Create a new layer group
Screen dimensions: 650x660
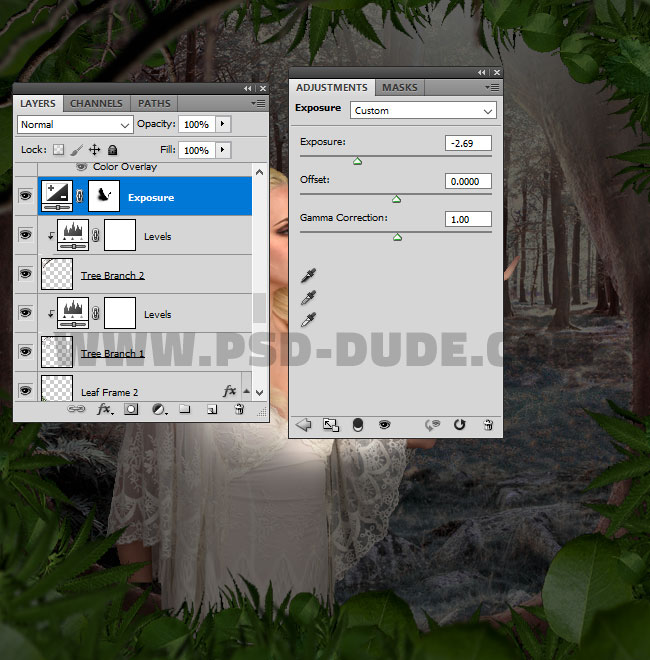(x=184, y=408)
